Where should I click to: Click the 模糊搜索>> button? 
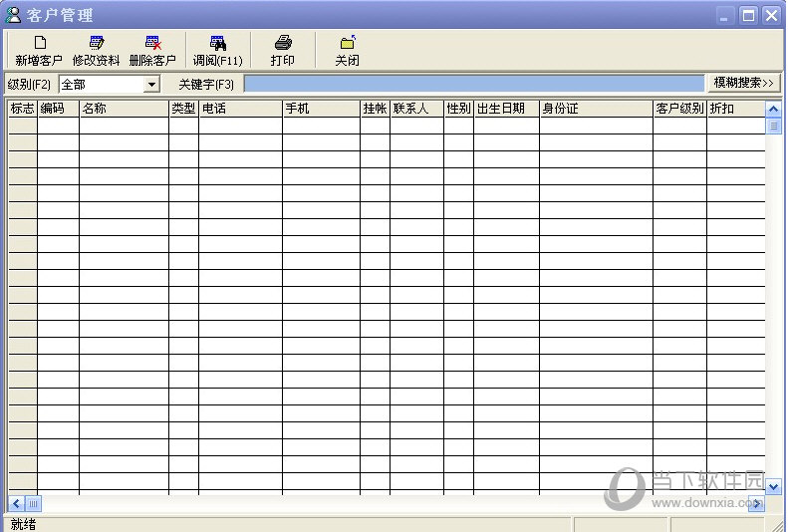[x=744, y=83]
